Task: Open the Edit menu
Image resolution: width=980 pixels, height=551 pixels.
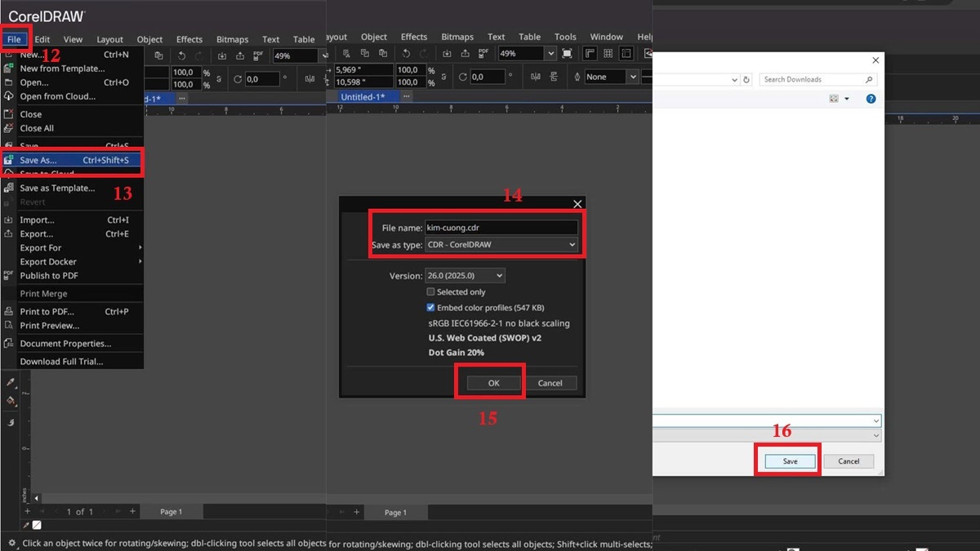Action: pyautogui.click(x=42, y=39)
